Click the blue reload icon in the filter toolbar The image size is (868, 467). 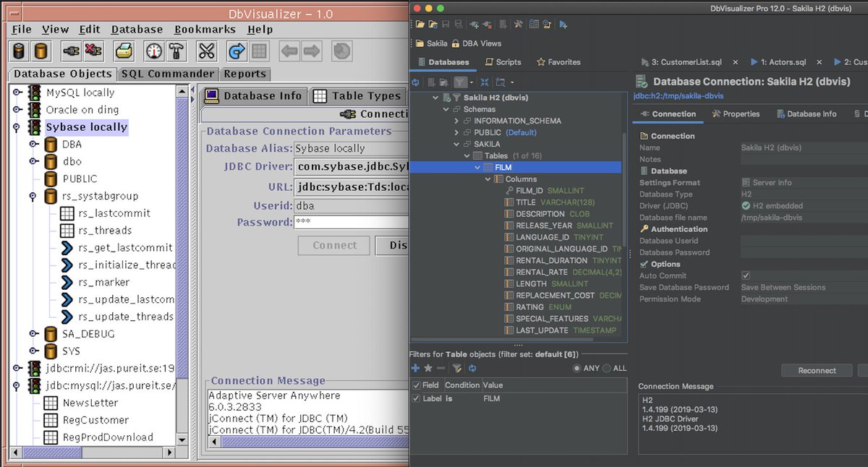(x=472, y=368)
